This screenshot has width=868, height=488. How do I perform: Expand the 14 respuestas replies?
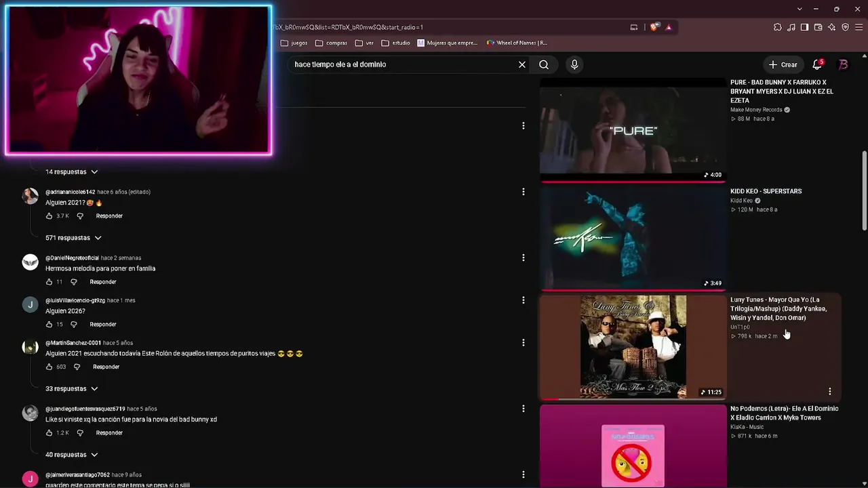point(72,172)
